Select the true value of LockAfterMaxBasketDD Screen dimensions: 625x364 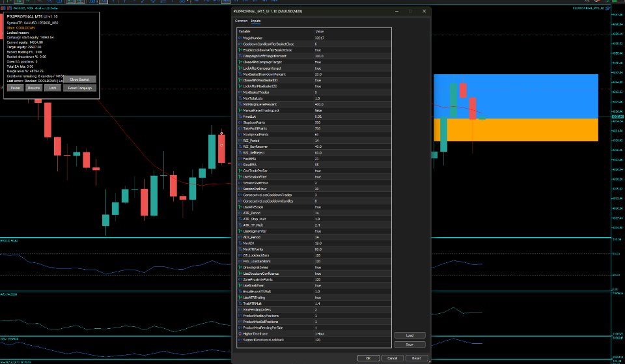click(318, 86)
